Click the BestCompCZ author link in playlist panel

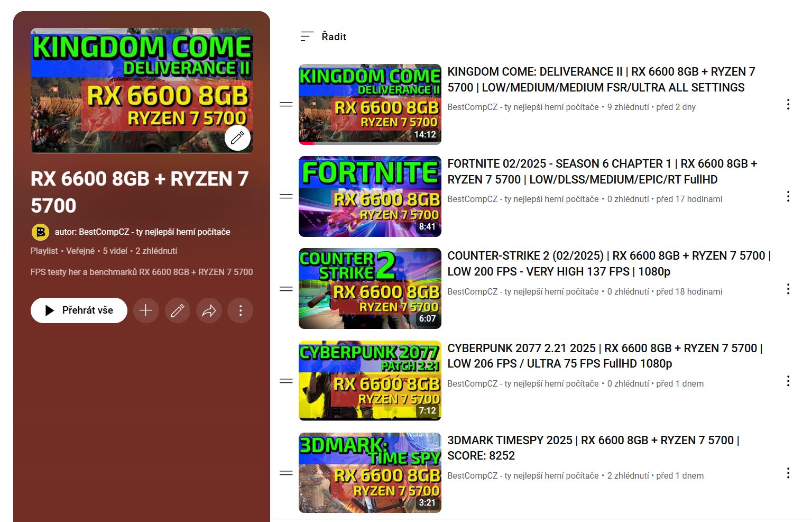coord(154,232)
